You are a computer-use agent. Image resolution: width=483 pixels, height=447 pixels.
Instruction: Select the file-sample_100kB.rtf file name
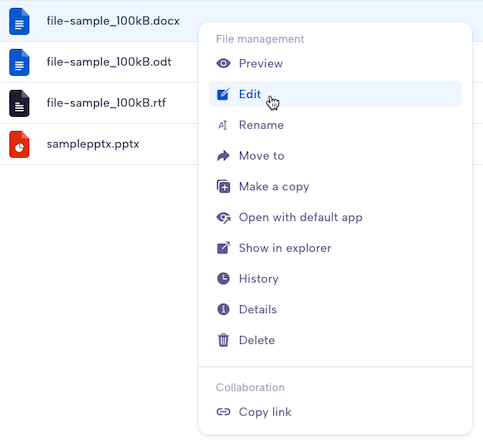click(106, 103)
